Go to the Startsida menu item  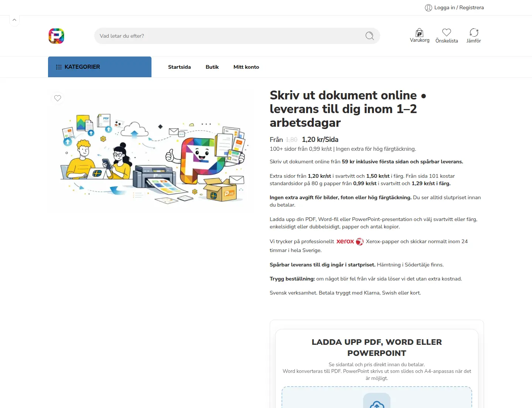tap(180, 67)
